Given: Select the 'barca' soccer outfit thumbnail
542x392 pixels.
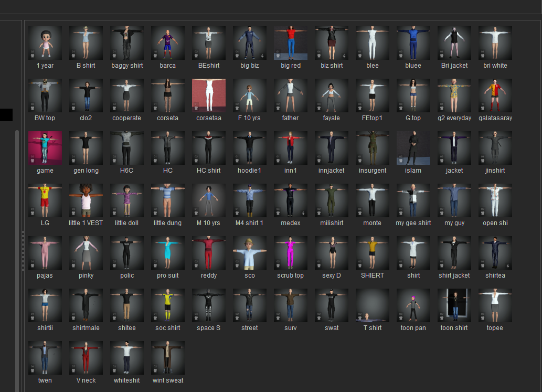Looking at the screenshot, I should (x=168, y=43).
